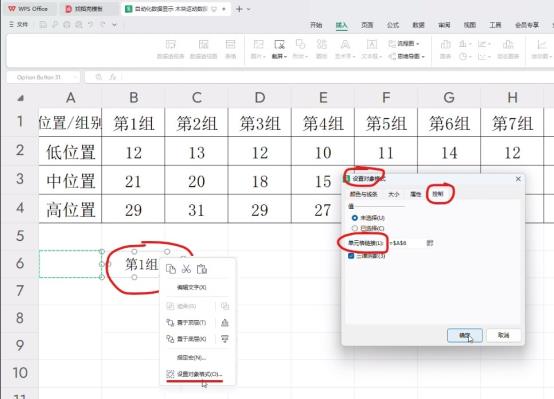Open the new tab plus button
Image resolution: width=554 pixels, height=399 pixels.
coord(239,9)
